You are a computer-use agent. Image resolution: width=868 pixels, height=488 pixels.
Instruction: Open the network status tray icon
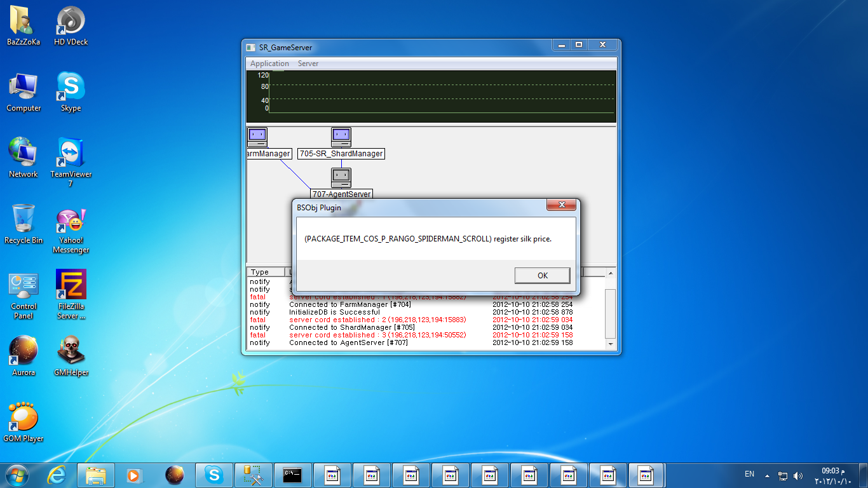pos(783,475)
